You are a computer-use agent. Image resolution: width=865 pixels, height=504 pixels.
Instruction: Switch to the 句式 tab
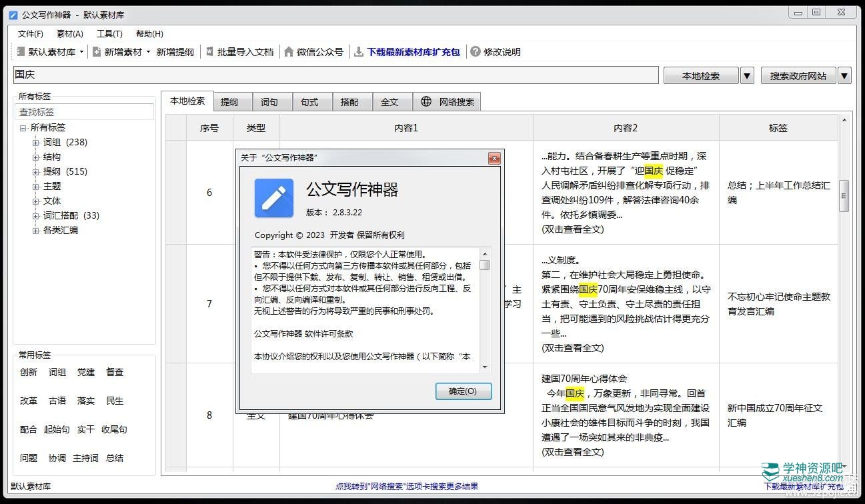pyautogui.click(x=309, y=102)
